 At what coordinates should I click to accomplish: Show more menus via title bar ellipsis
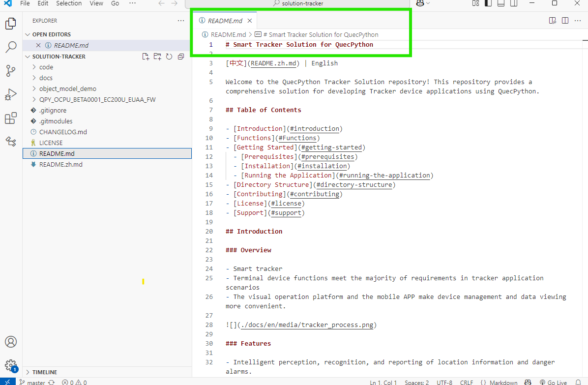(x=132, y=3)
